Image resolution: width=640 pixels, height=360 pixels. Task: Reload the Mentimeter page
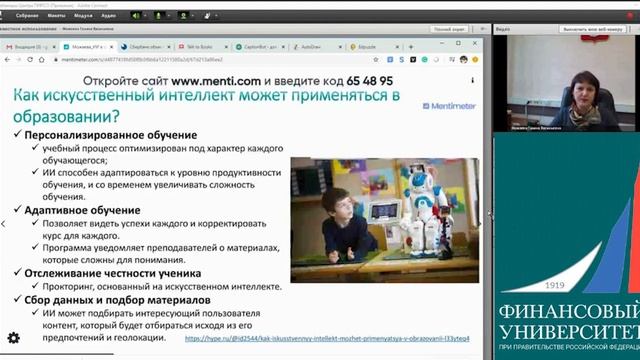(x=30, y=60)
